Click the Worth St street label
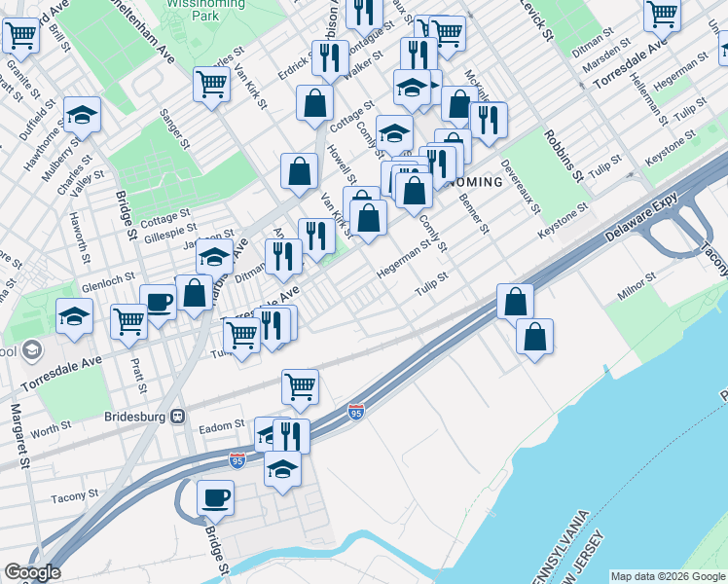The width and height of the screenshot is (728, 584). click(51, 430)
